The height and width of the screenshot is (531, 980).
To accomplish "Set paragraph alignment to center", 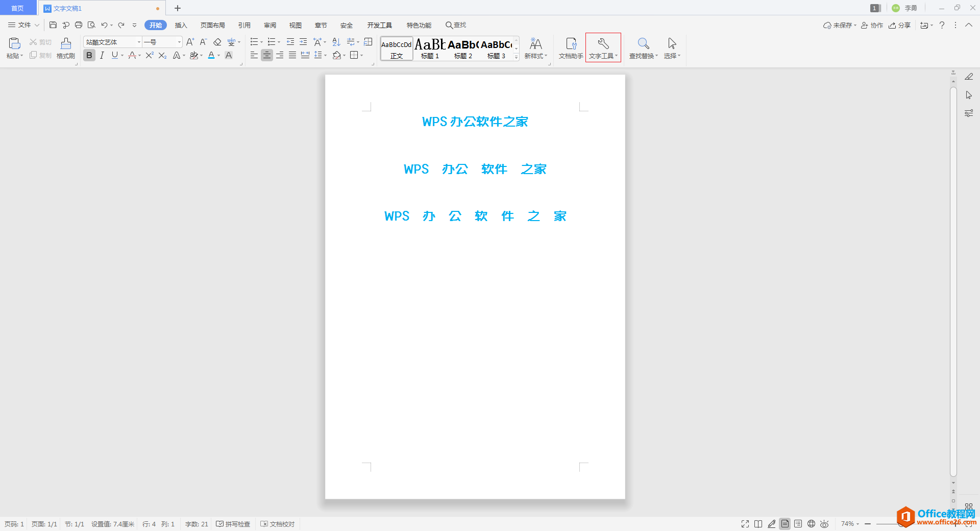I will [267, 55].
